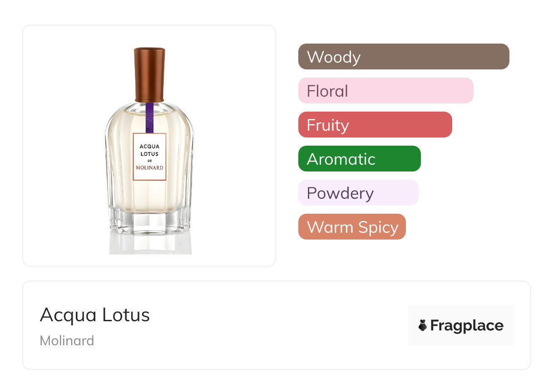Select the Warm Spicy accord bar
The height and width of the screenshot is (392, 553).
[x=351, y=227]
